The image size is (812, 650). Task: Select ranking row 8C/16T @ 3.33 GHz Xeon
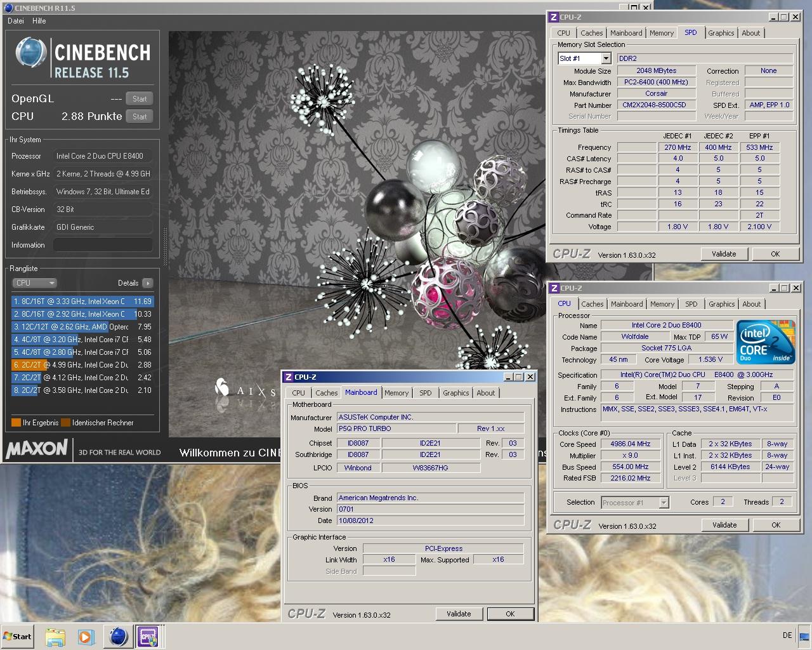[82, 302]
